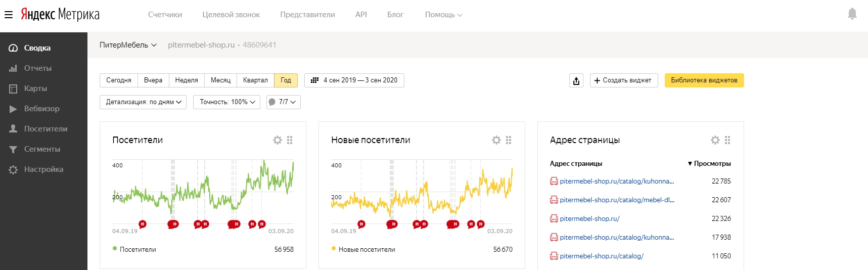This screenshot has height=270, width=868.
Task: Click the notifications bell icon
Action: tap(852, 14)
